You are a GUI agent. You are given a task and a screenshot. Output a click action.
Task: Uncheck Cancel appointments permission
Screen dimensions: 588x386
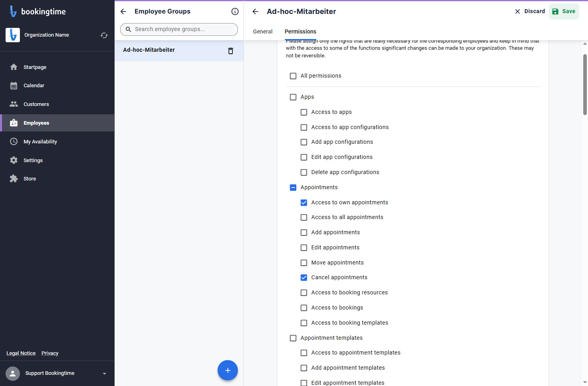[304, 278]
